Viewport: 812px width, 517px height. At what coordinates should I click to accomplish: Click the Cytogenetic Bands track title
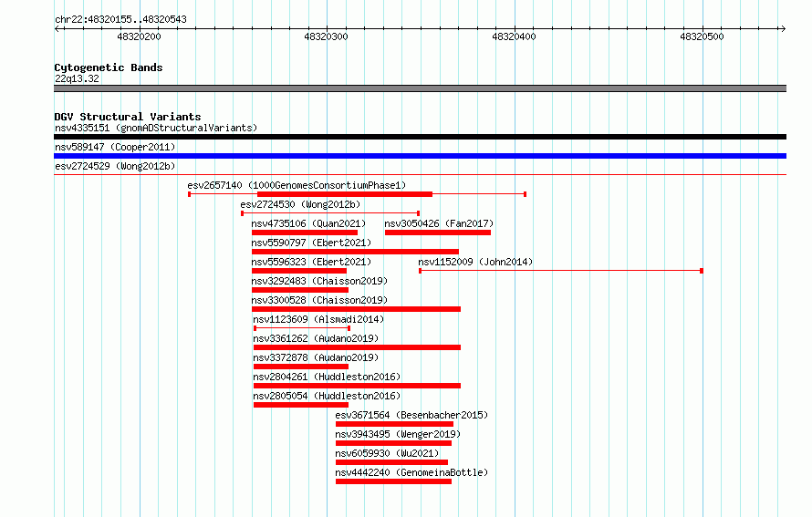pyautogui.click(x=109, y=67)
